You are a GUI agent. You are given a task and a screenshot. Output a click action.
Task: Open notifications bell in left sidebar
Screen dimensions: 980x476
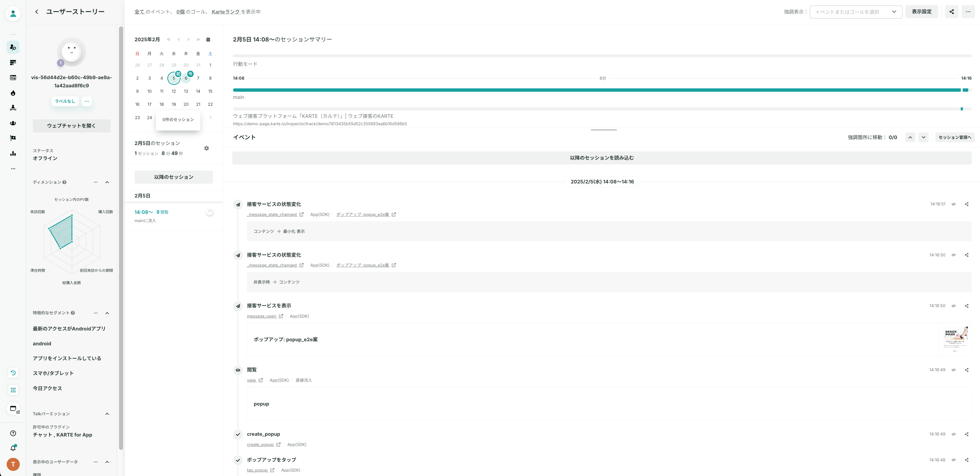click(x=13, y=448)
